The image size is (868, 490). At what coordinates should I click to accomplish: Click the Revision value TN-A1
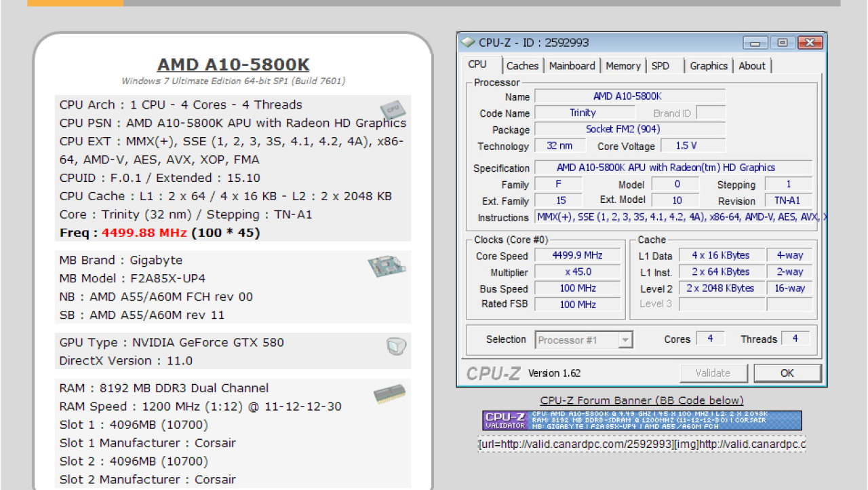789,200
